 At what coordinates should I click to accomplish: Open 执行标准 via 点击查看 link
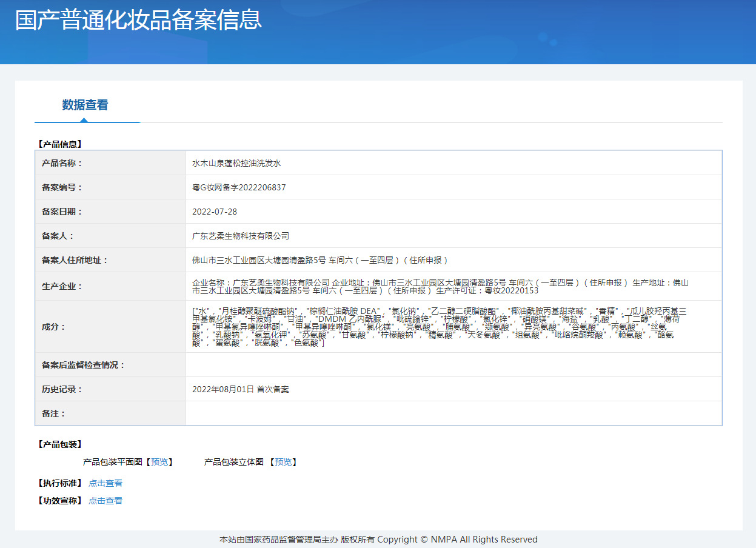(105, 483)
